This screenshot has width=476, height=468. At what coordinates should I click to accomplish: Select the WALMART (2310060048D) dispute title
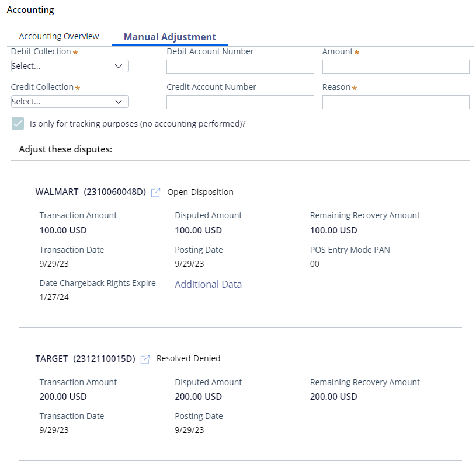tap(91, 192)
